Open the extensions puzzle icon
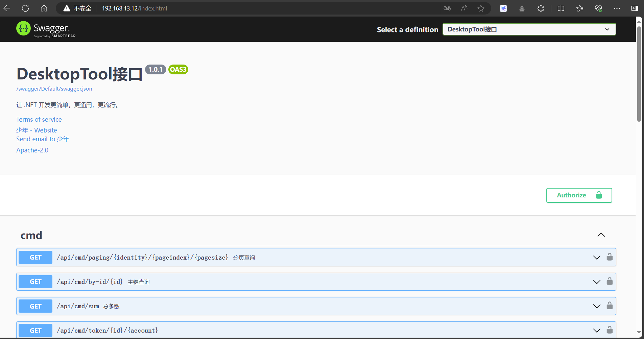The image size is (644, 339). (x=541, y=8)
